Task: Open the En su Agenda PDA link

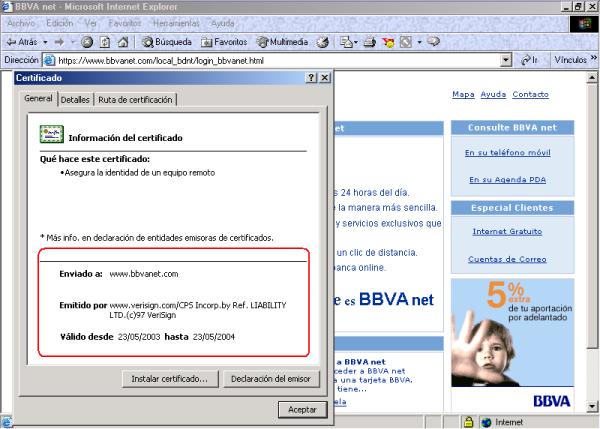Action: coord(507,179)
